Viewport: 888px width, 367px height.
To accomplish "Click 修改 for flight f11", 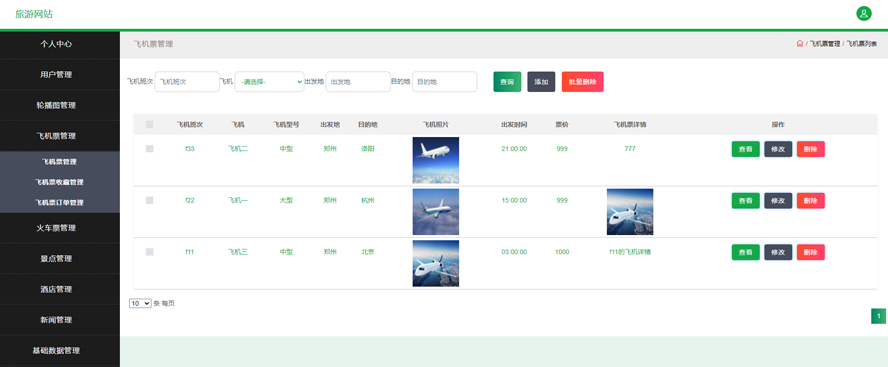I will pyautogui.click(x=778, y=252).
